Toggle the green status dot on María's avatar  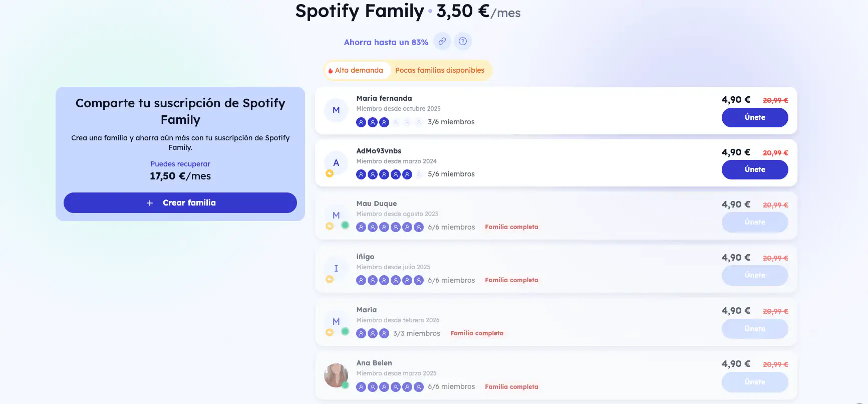tap(345, 332)
